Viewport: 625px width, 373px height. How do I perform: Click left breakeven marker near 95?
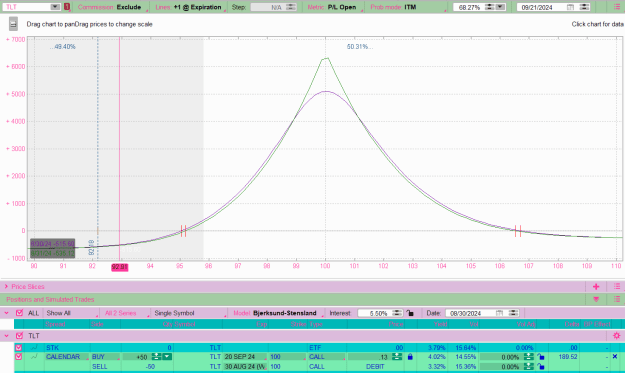[x=183, y=231]
